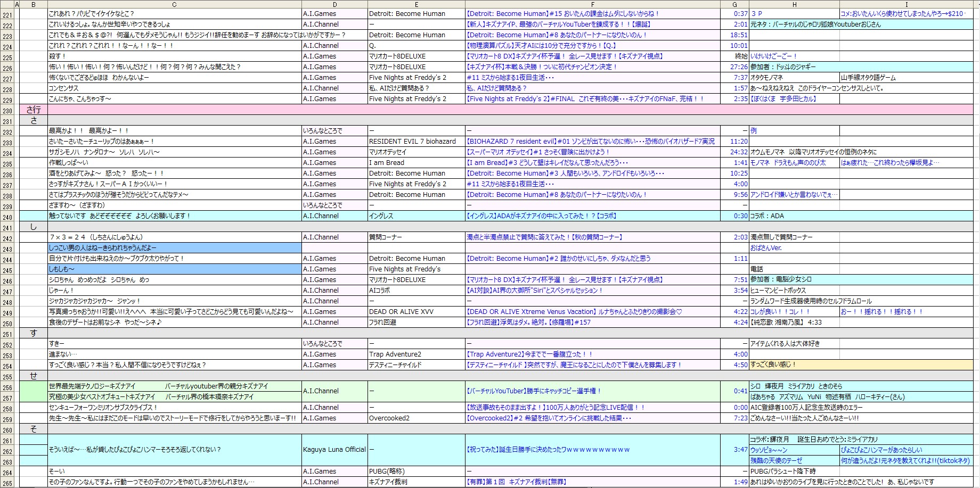
Task: Open link '【祝ってみた】誕生日勝手に決めたったｗｗｗ'
Action: (x=548, y=450)
